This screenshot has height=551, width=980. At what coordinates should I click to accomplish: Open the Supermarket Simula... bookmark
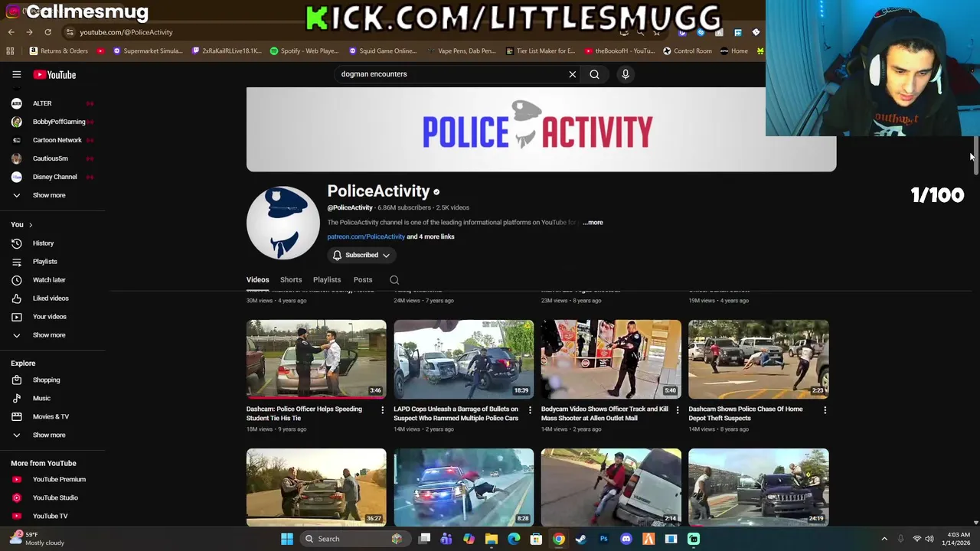pyautogui.click(x=148, y=51)
